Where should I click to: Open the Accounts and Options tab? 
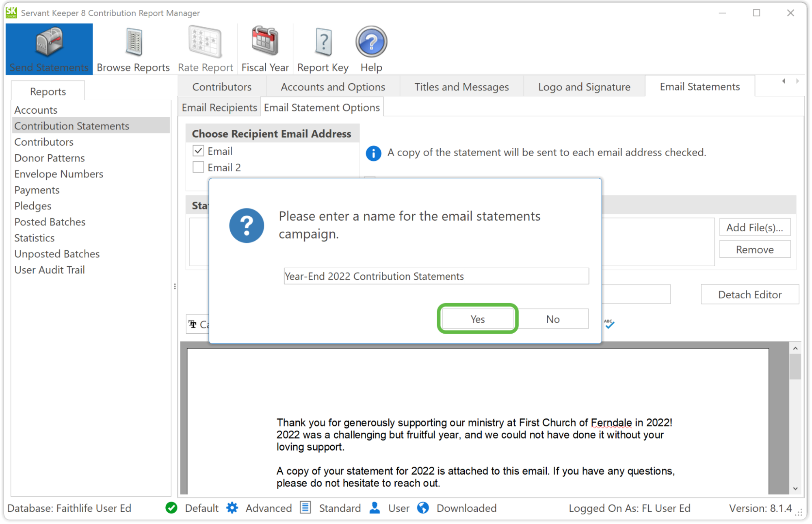pyautogui.click(x=333, y=87)
